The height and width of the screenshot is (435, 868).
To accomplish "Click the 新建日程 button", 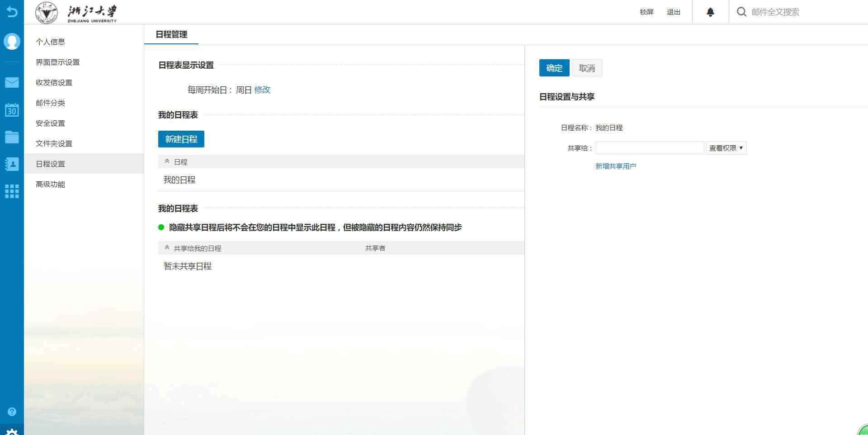I will (x=181, y=139).
